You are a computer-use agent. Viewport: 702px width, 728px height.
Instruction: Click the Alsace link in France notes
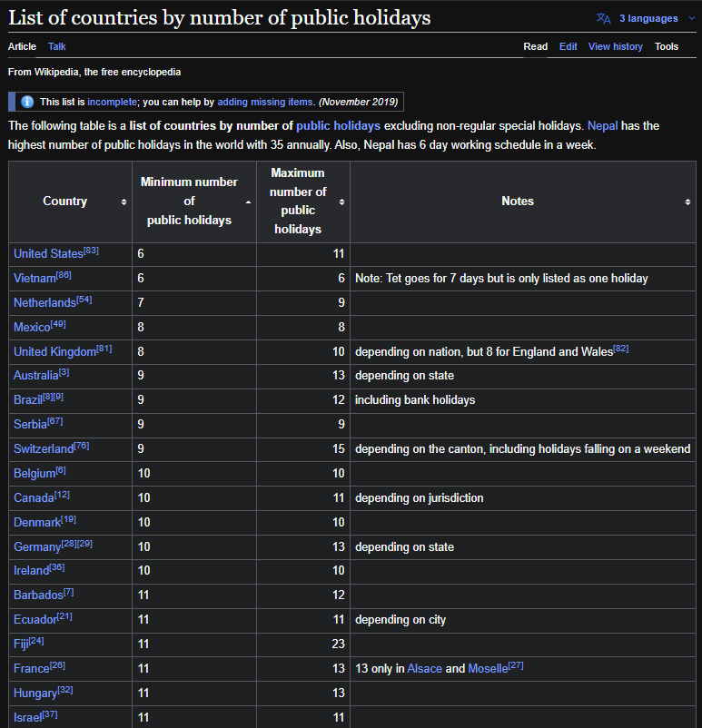click(425, 669)
